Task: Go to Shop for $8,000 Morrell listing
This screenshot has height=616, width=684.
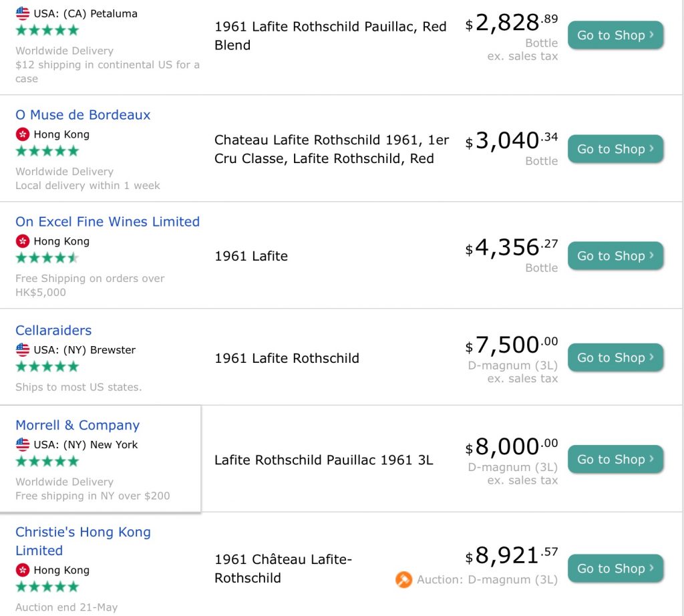Action: pos(615,460)
